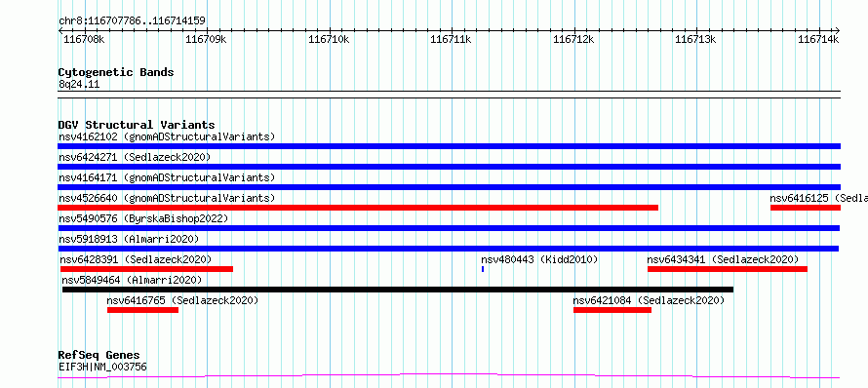Click nsv480443 (Kidd2010) label
This screenshot has width=868, height=388.
[539, 259]
